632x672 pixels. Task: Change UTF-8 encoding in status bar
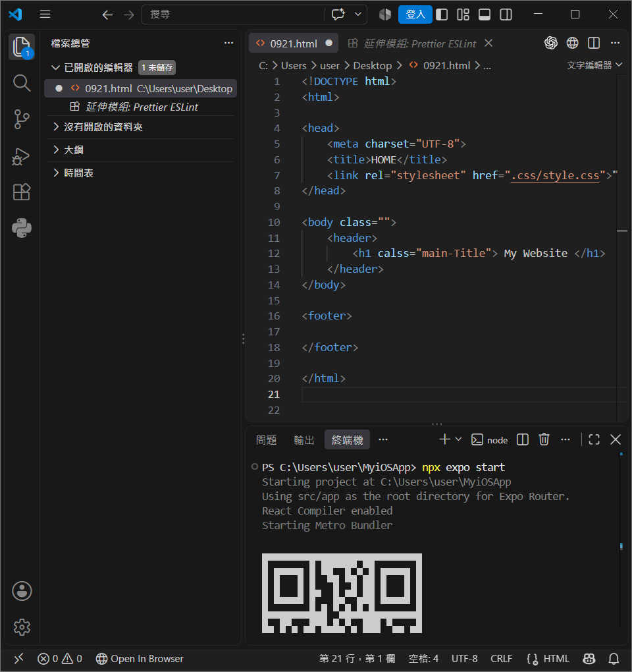(465, 659)
